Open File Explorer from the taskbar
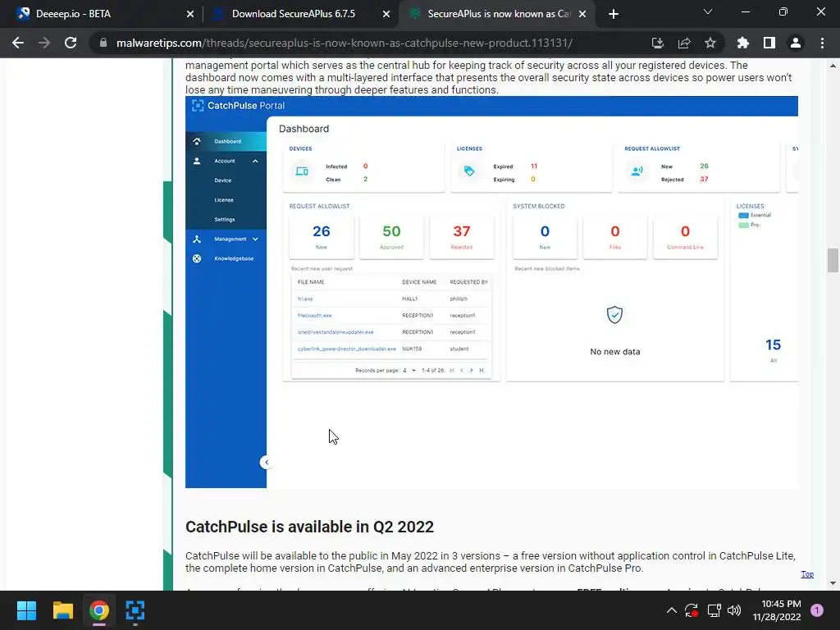 tap(62, 610)
